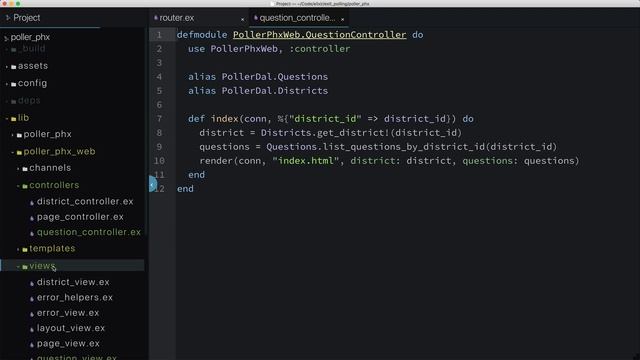This screenshot has height=360, width=640.
Task: Click the poller_phx_web folder icon
Action: coord(19,153)
